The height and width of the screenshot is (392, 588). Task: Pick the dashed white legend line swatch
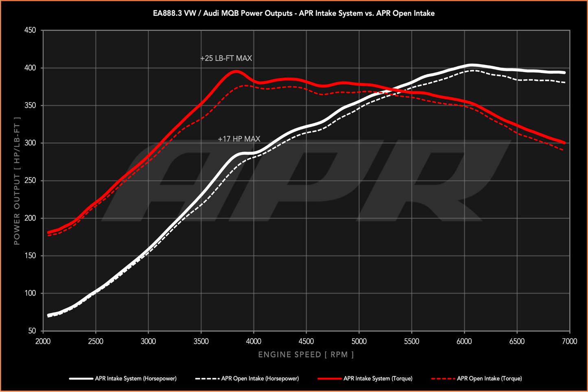(207, 379)
